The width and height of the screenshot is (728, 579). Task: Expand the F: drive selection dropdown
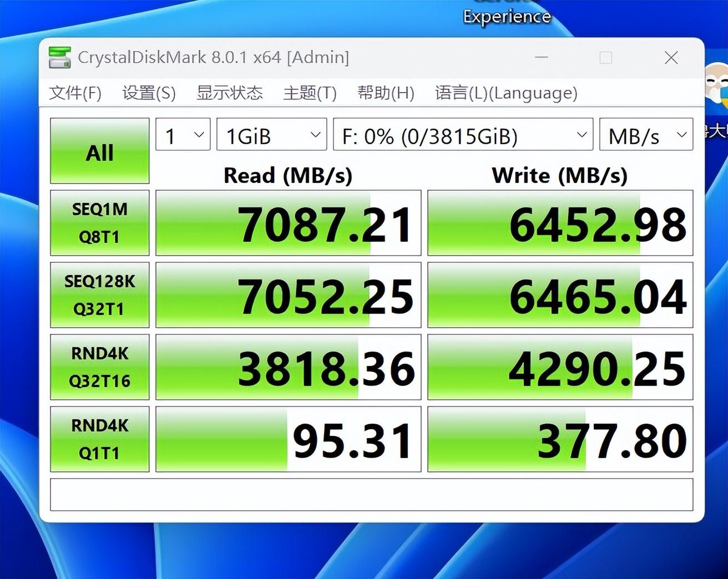point(463,134)
